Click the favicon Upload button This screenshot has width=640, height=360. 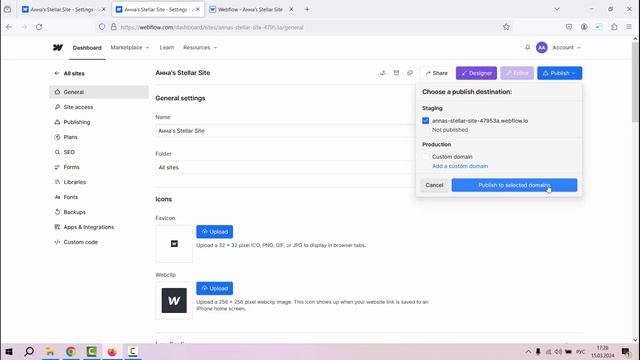pos(214,232)
